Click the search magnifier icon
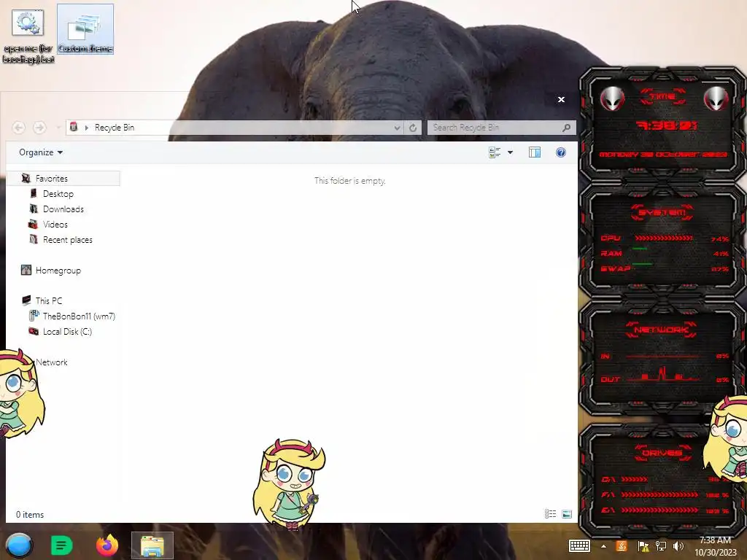 click(566, 128)
